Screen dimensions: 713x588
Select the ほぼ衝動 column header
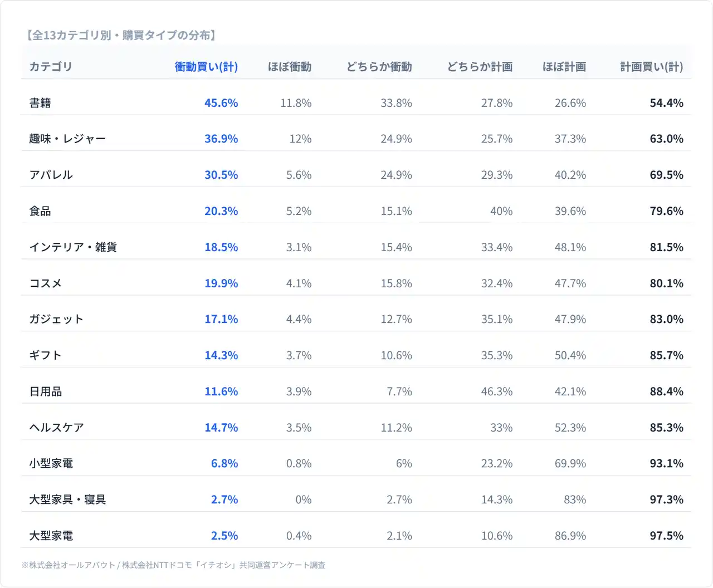pos(289,67)
